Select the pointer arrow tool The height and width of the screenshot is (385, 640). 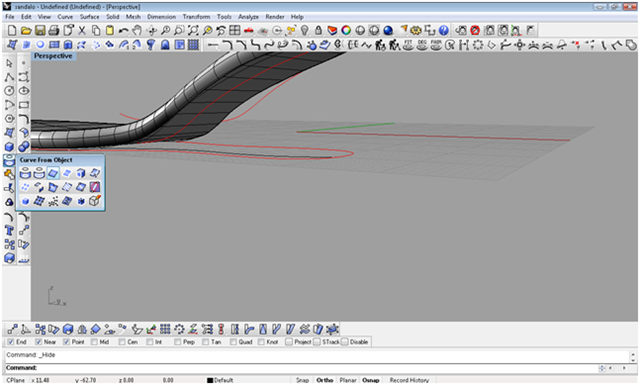click(9, 63)
